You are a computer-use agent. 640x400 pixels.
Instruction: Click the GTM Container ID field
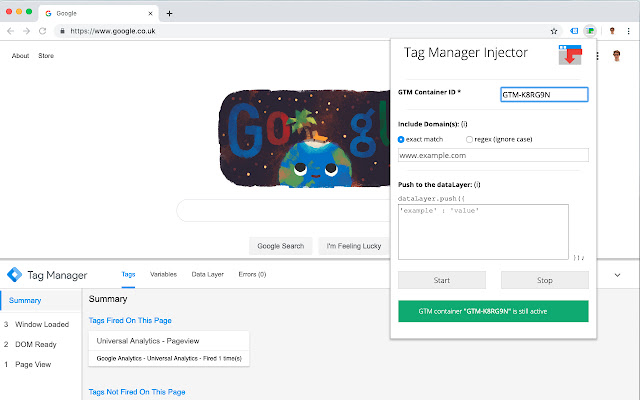tap(544, 95)
